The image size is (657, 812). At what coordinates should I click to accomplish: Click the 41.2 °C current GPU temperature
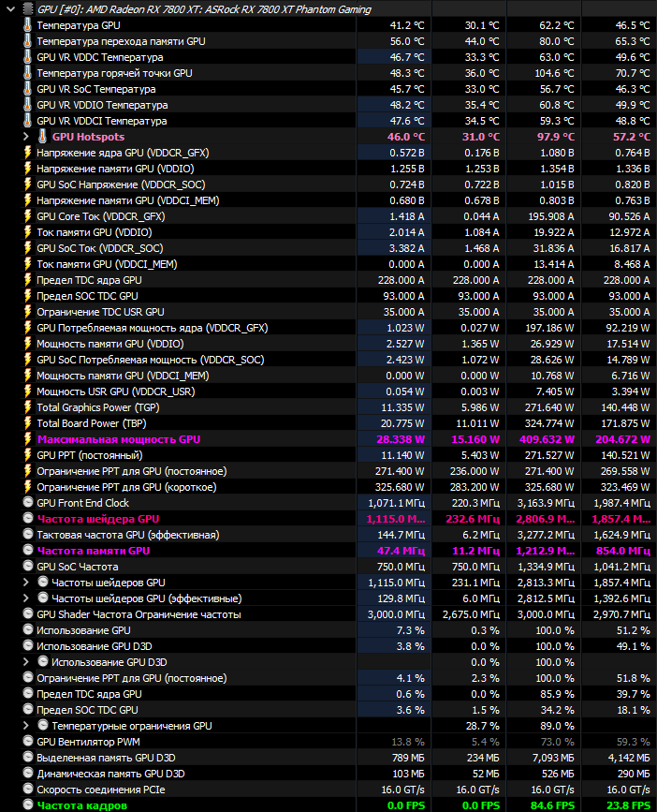tap(407, 25)
